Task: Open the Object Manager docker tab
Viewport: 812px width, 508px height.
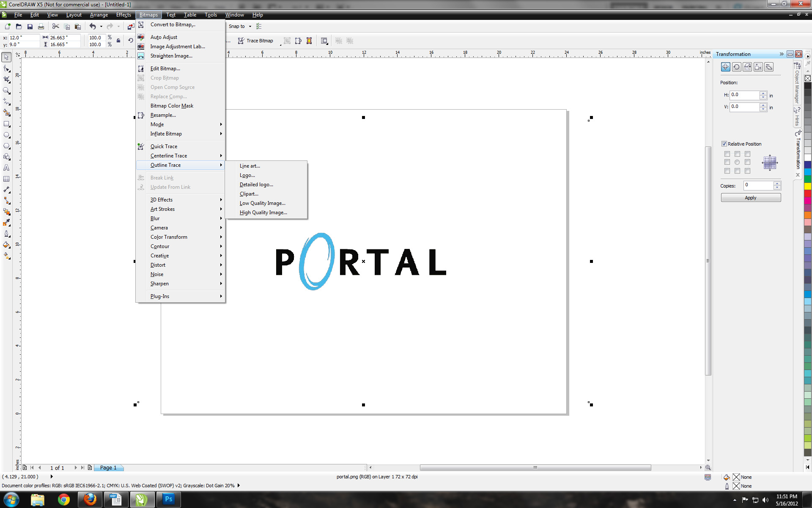Action: tap(797, 83)
